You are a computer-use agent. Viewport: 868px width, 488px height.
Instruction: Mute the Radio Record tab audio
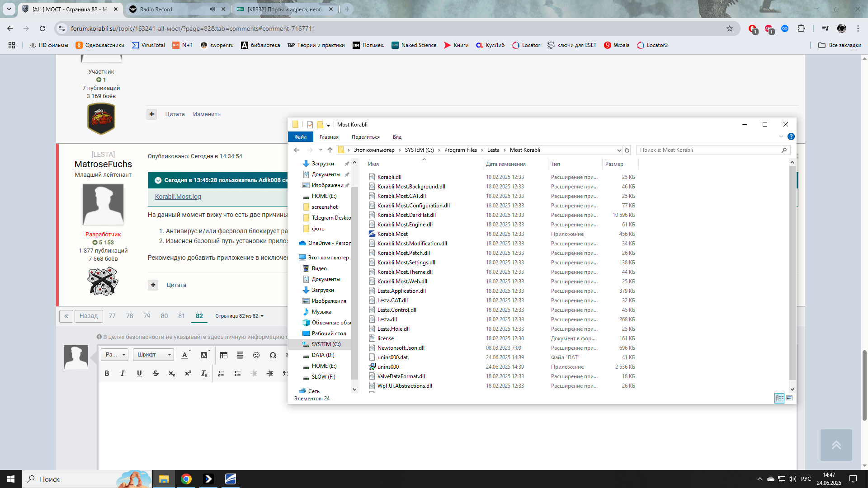click(x=212, y=9)
